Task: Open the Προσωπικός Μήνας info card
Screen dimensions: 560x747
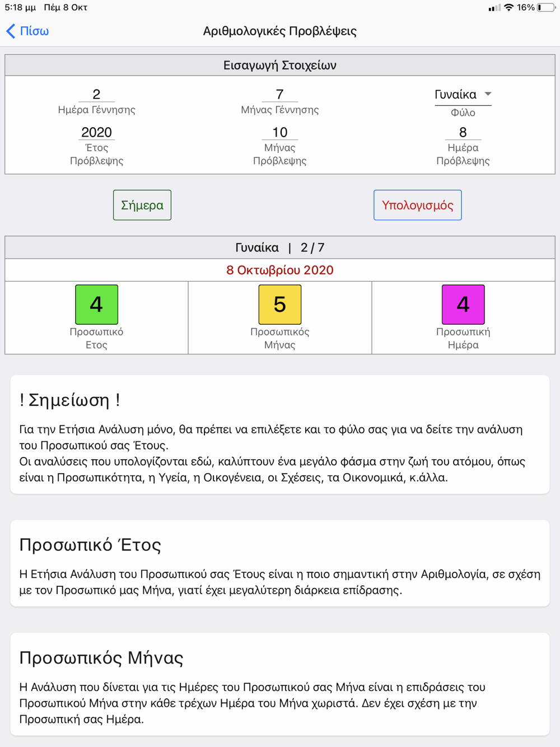Action: [x=280, y=684]
